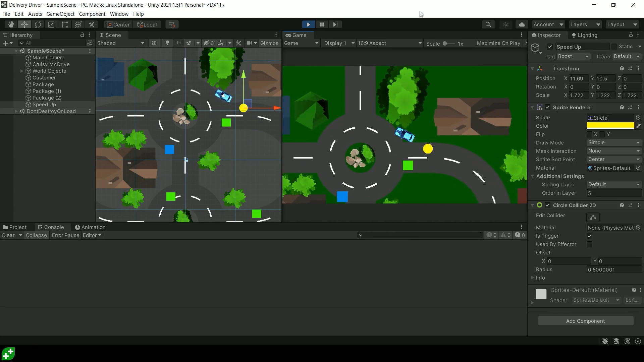The width and height of the screenshot is (644, 362).
Task: Click the Component menu in the menu bar
Action: point(92,14)
